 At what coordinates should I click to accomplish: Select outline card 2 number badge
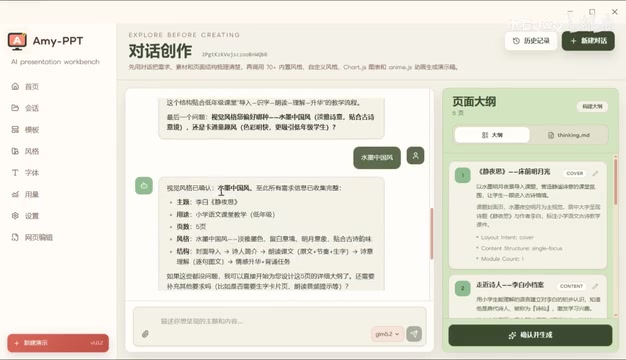point(463,288)
